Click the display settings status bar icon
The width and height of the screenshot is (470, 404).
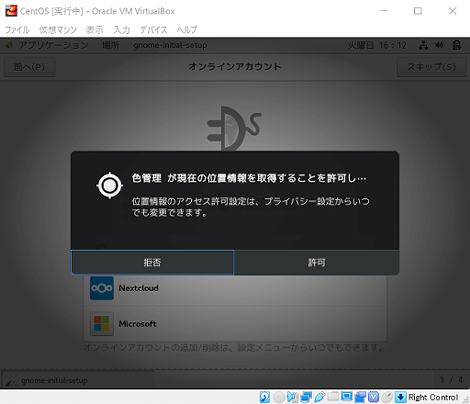tap(347, 396)
